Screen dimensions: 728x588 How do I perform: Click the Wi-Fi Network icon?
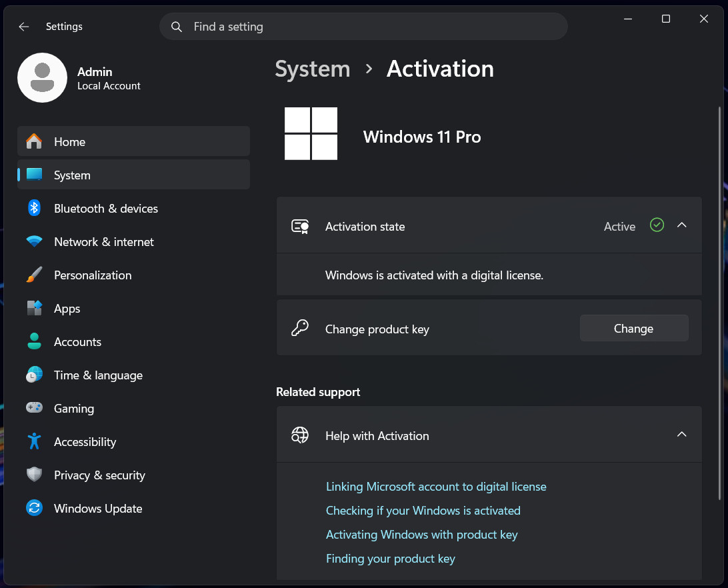point(34,241)
